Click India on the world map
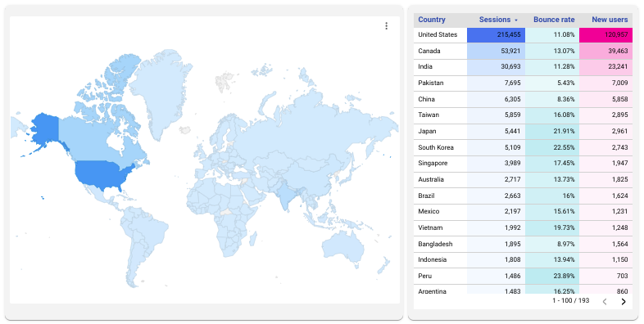This screenshot has height=324, width=644. 286,196
